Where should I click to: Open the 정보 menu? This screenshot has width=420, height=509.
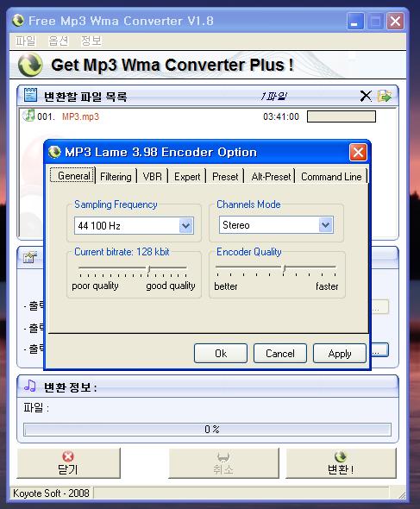pos(91,41)
